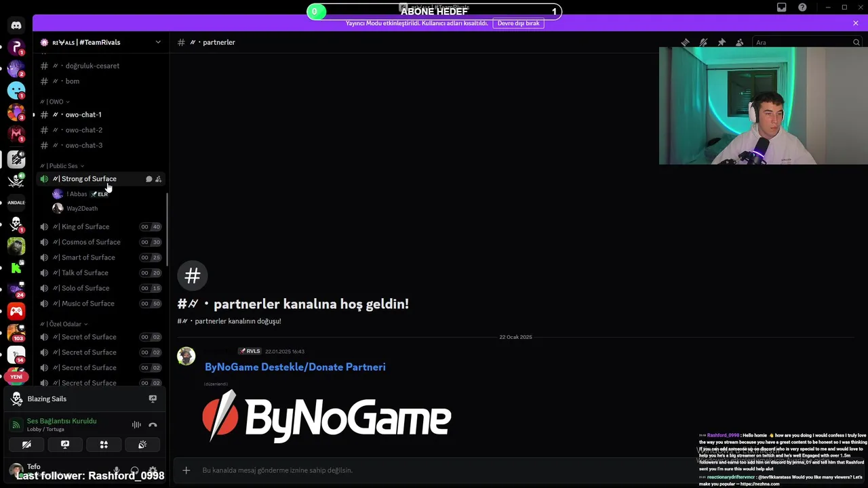Join the Talk of Surface voice channel

(100, 272)
